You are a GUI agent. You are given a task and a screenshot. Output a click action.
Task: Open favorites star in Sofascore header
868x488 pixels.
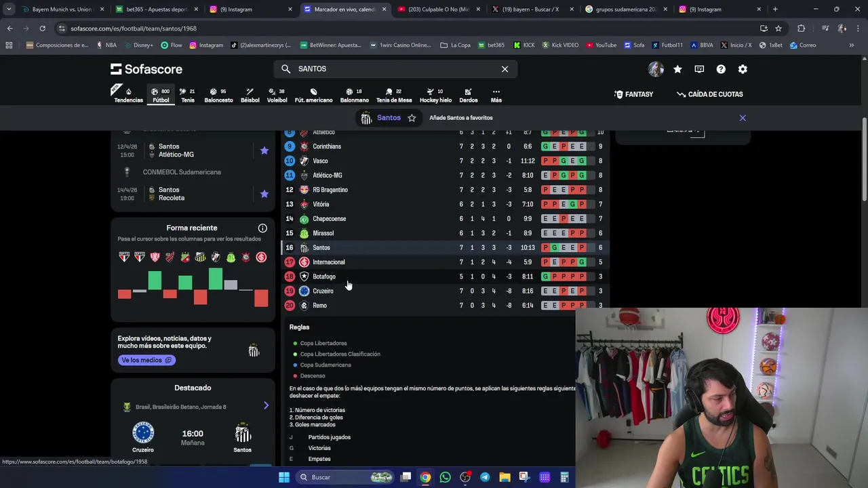click(x=677, y=69)
